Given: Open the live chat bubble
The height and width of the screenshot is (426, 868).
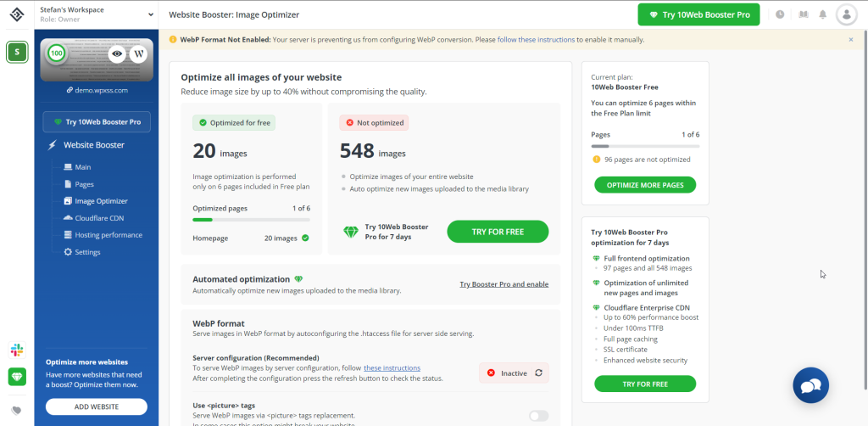Looking at the screenshot, I should pos(810,385).
